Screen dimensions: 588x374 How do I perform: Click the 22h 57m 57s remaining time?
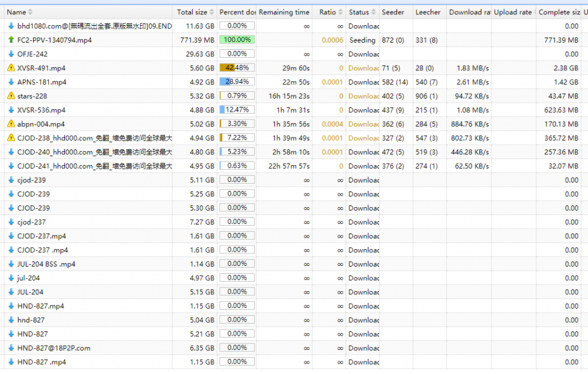pyautogui.click(x=289, y=166)
